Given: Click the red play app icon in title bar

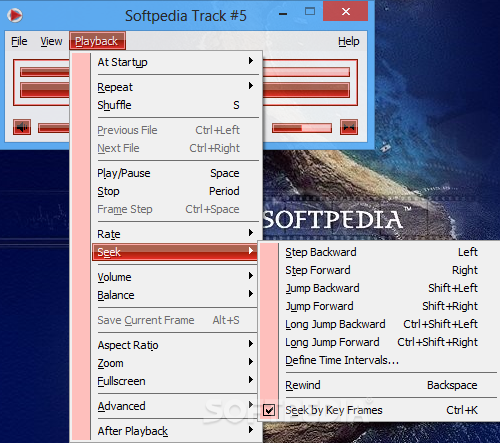Looking at the screenshot, I should (x=15, y=15).
